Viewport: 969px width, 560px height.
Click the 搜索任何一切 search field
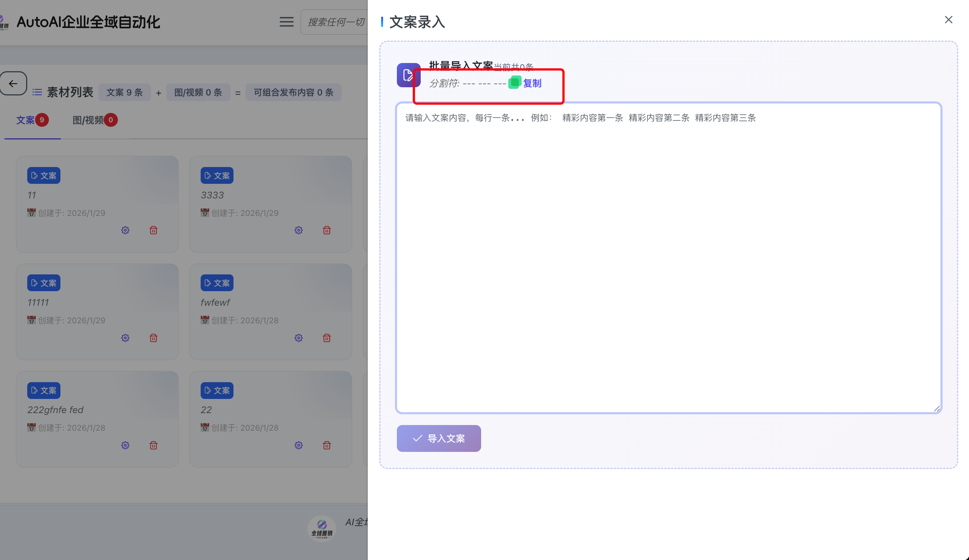(336, 22)
